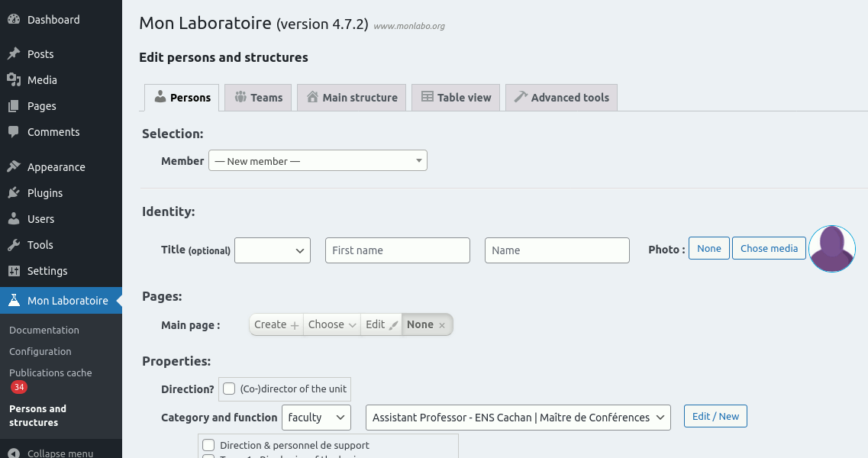This screenshot has height=458, width=868.
Task: Click the Chose media button
Action: pos(769,248)
